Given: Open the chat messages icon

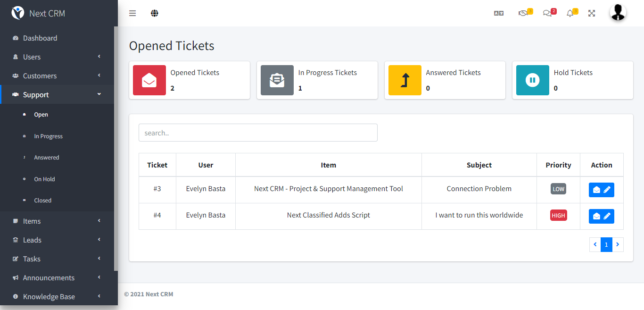Looking at the screenshot, I should [547, 13].
